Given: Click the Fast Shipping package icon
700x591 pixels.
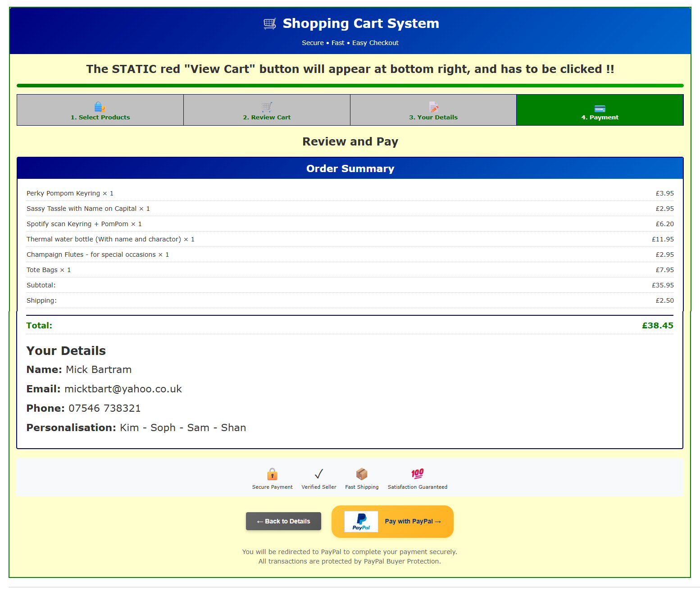Looking at the screenshot, I should click(362, 474).
